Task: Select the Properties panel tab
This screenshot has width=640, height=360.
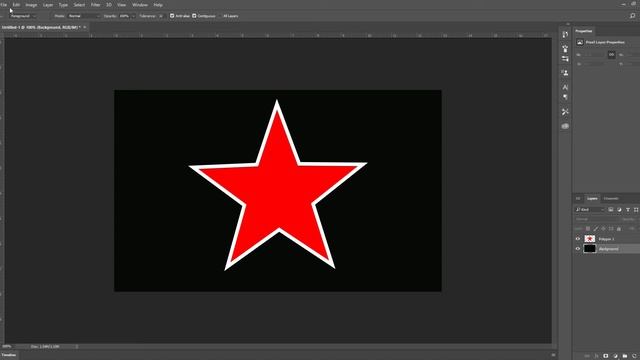Action: coord(584,31)
